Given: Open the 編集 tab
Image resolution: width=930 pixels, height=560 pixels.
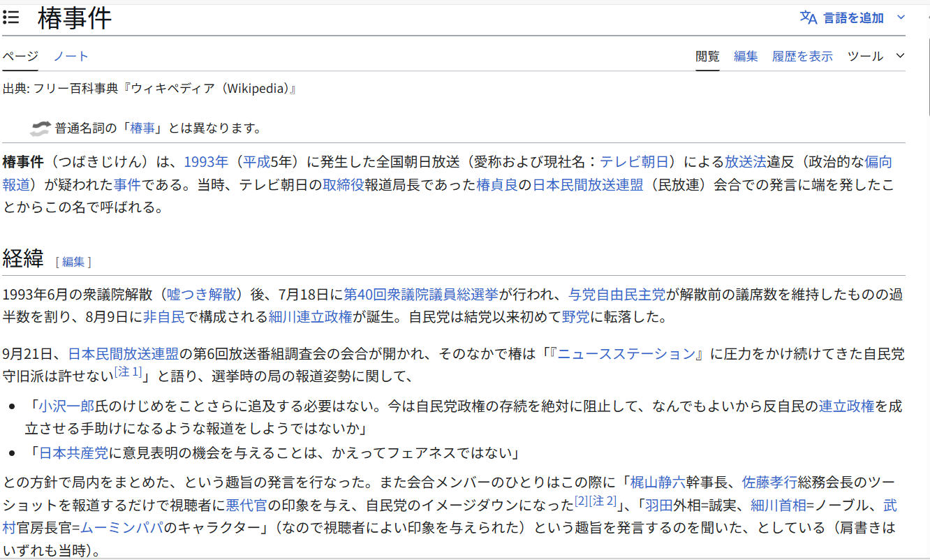Looking at the screenshot, I should tap(746, 56).
